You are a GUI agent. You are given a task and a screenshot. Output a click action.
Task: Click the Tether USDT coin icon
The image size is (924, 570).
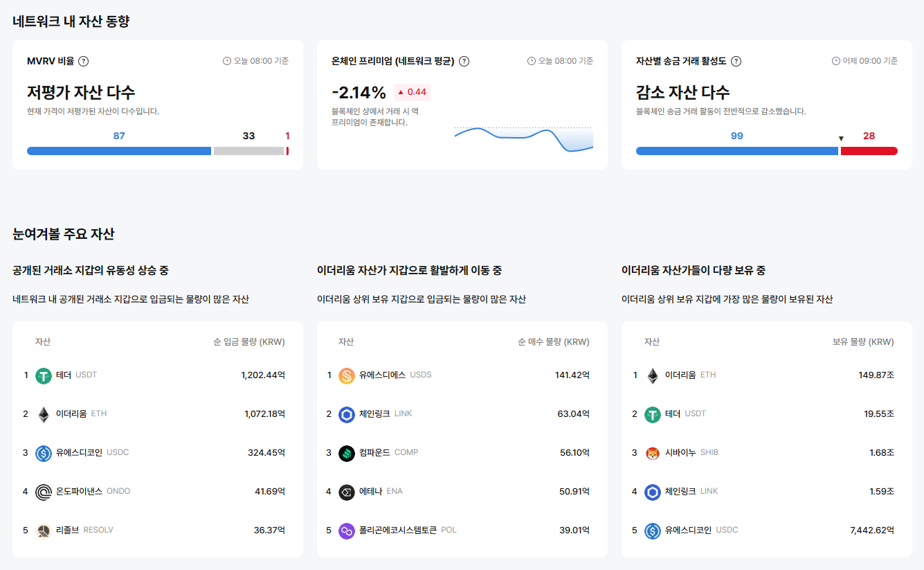pos(43,375)
